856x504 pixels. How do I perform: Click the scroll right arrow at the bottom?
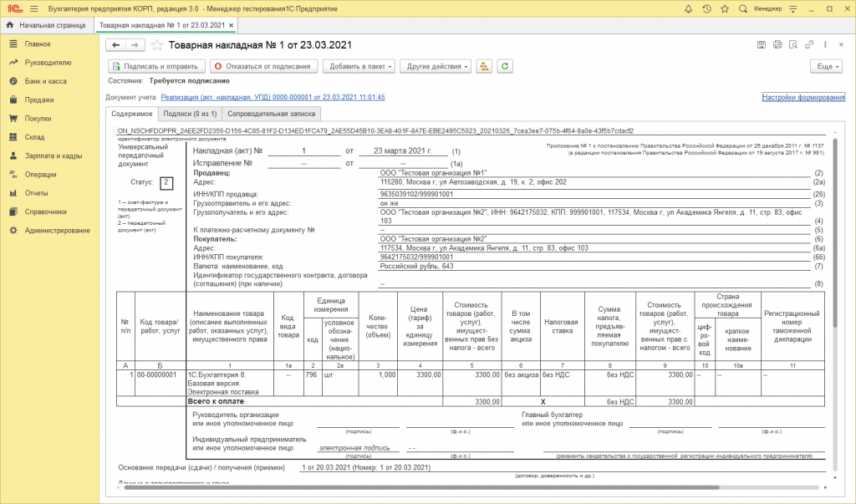(x=825, y=487)
